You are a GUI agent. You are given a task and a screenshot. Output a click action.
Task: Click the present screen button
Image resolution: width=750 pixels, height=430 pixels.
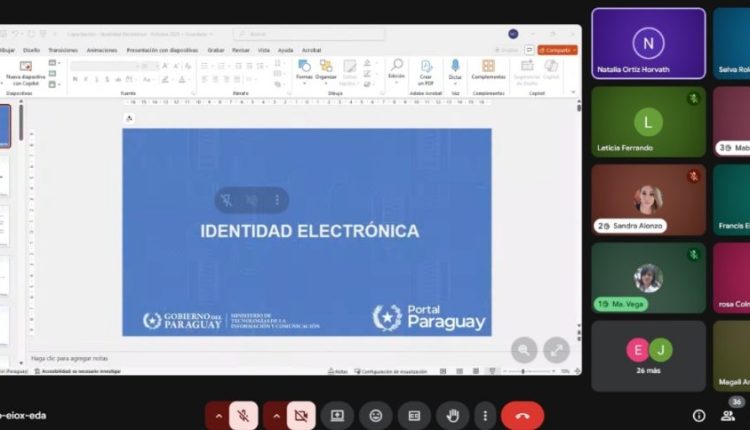(338, 415)
